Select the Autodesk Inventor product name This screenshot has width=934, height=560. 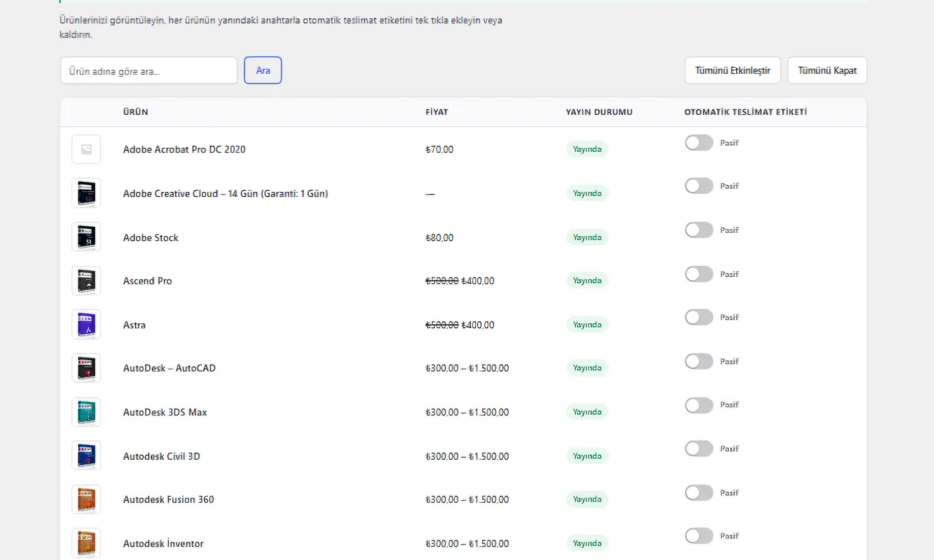coord(163,543)
